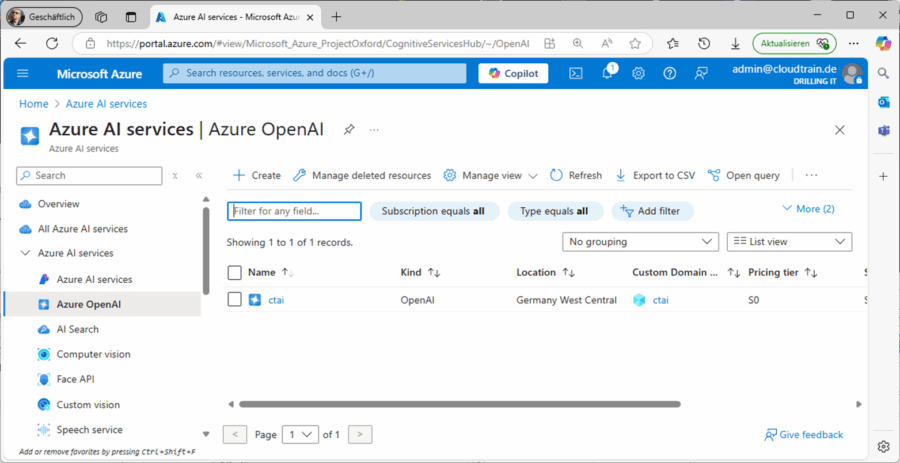Open Speech service in sidebar
Image resolution: width=900 pixels, height=463 pixels.
tap(89, 430)
